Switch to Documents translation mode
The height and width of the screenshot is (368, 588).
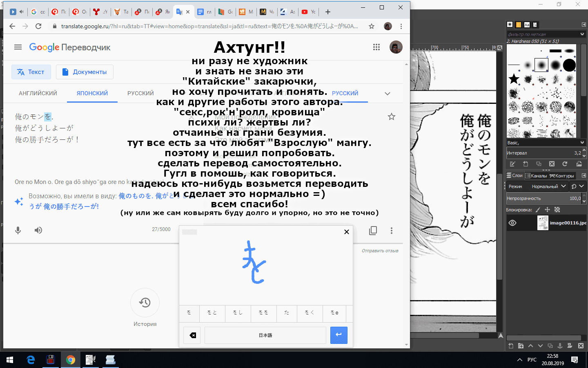tap(85, 72)
